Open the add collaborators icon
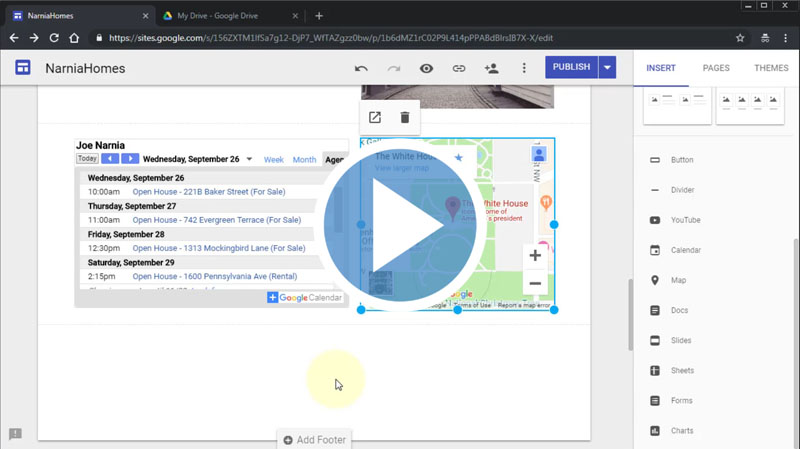This screenshot has height=449, width=800. (491, 68)
